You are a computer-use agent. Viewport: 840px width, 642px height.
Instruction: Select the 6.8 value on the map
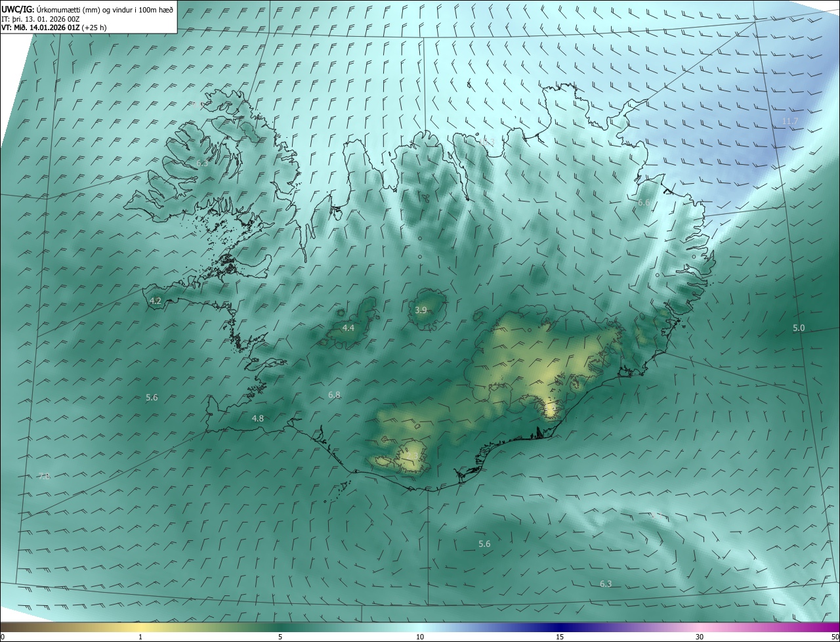pyautogui.click(x=334, y=395)
